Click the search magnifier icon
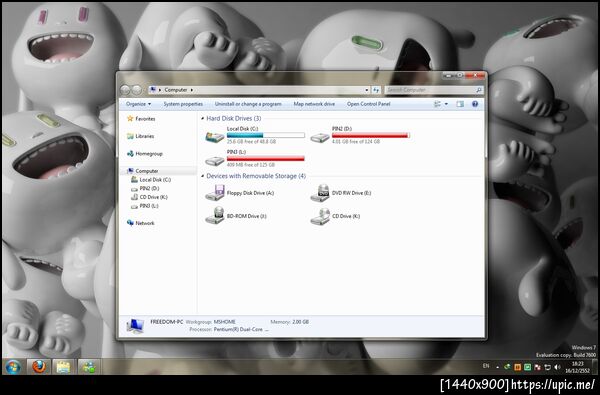 (x=479, y=90)
